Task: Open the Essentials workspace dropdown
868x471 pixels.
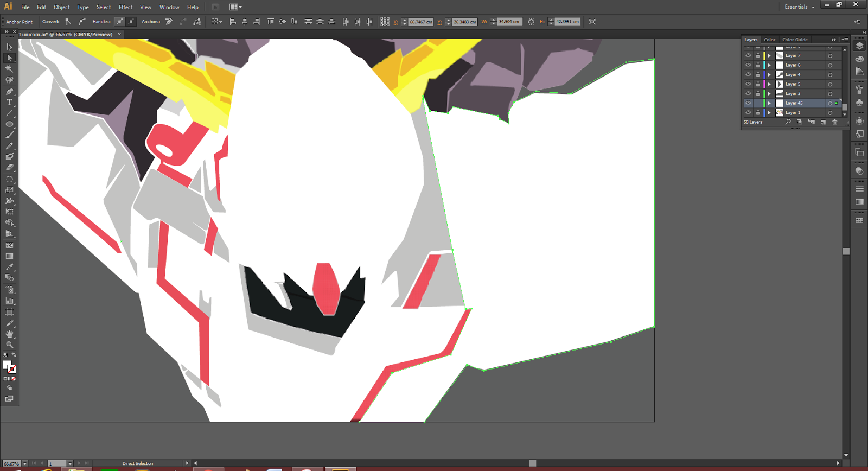Action: pos(799,7)
